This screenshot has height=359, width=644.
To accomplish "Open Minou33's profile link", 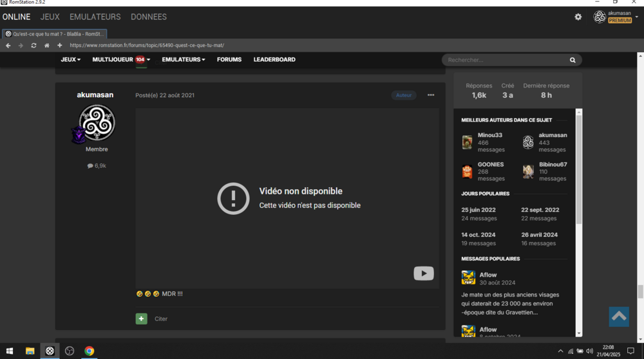I will click(489, 135).
